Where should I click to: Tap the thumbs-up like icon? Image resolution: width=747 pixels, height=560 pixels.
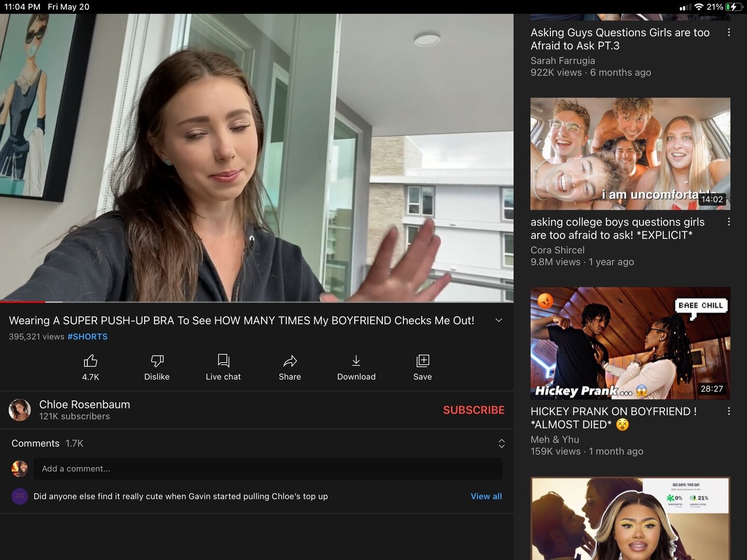point(90,360)
